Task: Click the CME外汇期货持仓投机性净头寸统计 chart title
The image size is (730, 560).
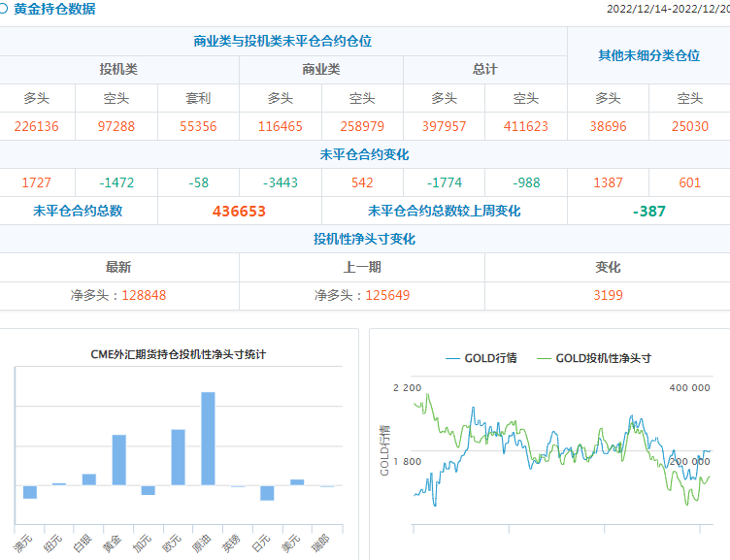Action: pos(178,354)
